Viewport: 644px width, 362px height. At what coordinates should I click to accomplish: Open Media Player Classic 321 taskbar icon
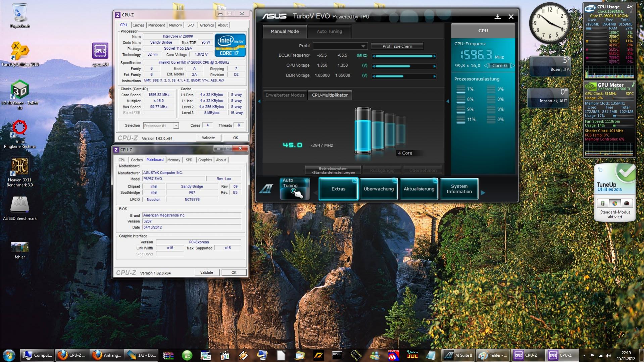pyautogui.click(x=225, y=355)
